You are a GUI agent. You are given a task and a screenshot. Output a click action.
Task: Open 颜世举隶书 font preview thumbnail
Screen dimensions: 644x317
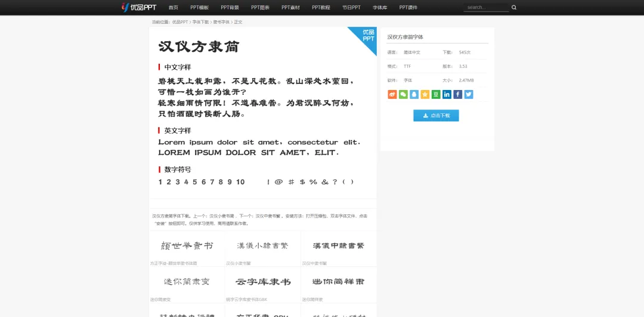[187, 246]
